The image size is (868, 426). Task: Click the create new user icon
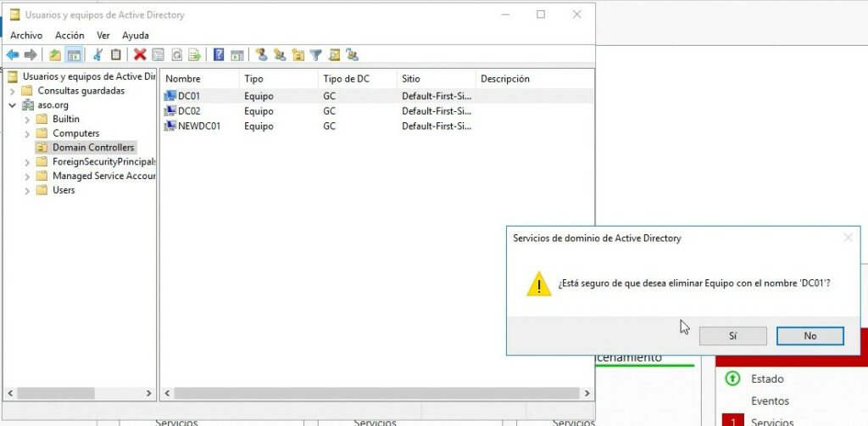pos(261,55)
